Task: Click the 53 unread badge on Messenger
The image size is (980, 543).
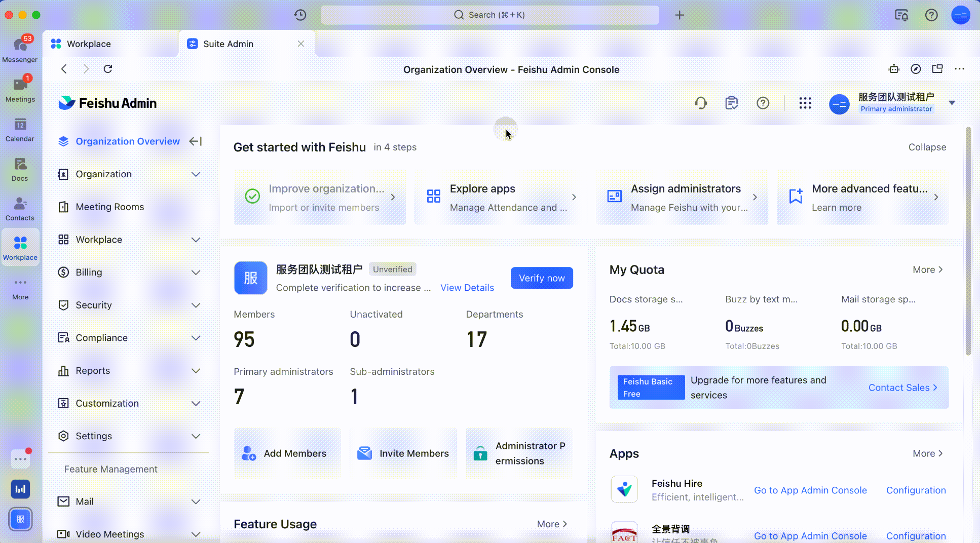Action: coord(28,38)
